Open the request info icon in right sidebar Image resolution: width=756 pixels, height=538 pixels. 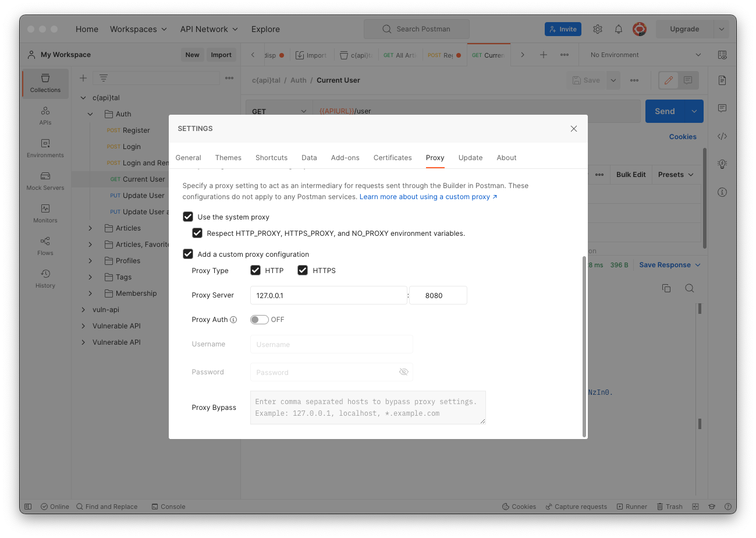[722, 192]
